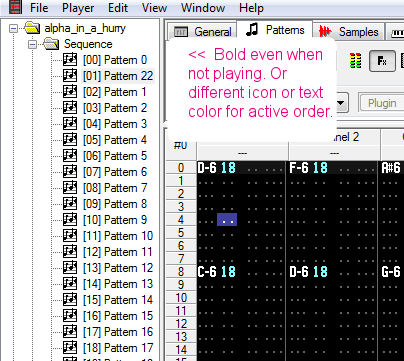Select [08] Pattern 7 in sequence
The image size is (404, 361).
(115, 188)
